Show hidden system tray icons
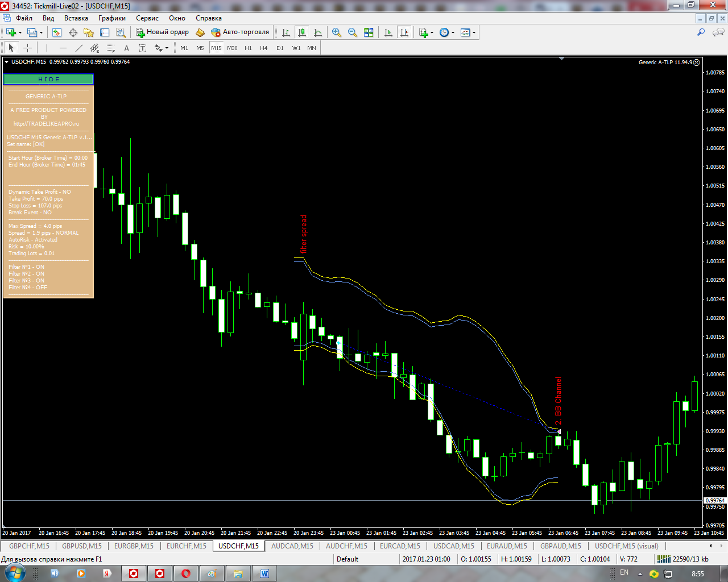728x582 pixels. click(x=640, y=574)
